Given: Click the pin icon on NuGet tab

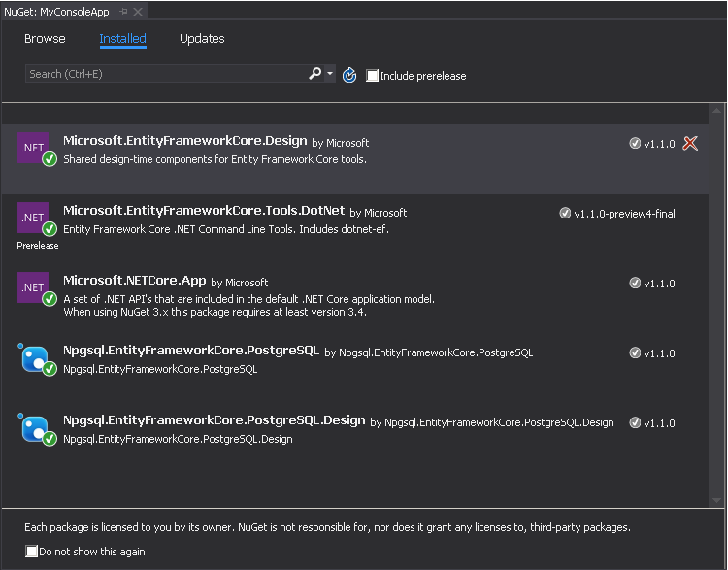Looking at the screenshot, I should click(x=123, y=11).
